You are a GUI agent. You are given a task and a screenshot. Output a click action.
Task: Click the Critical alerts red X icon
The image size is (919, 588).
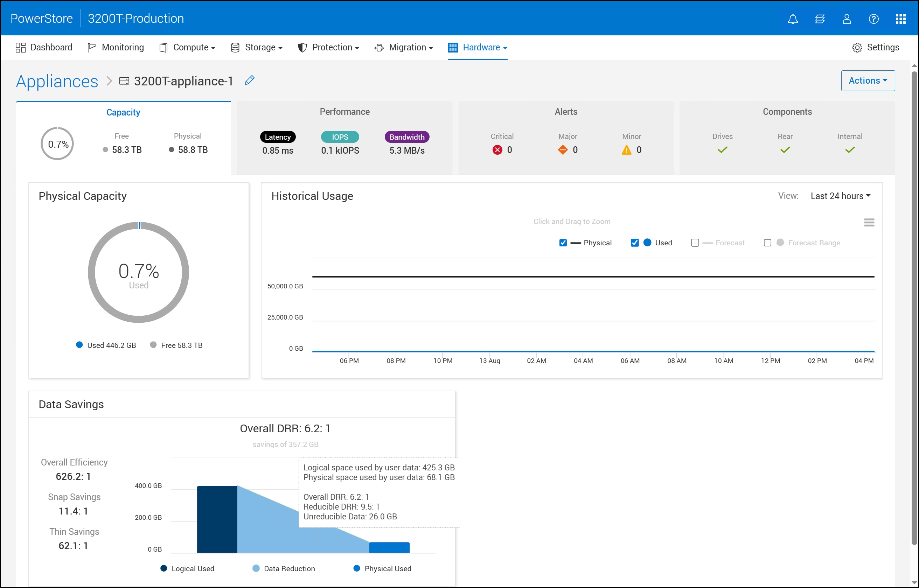[x=497, y=150]
